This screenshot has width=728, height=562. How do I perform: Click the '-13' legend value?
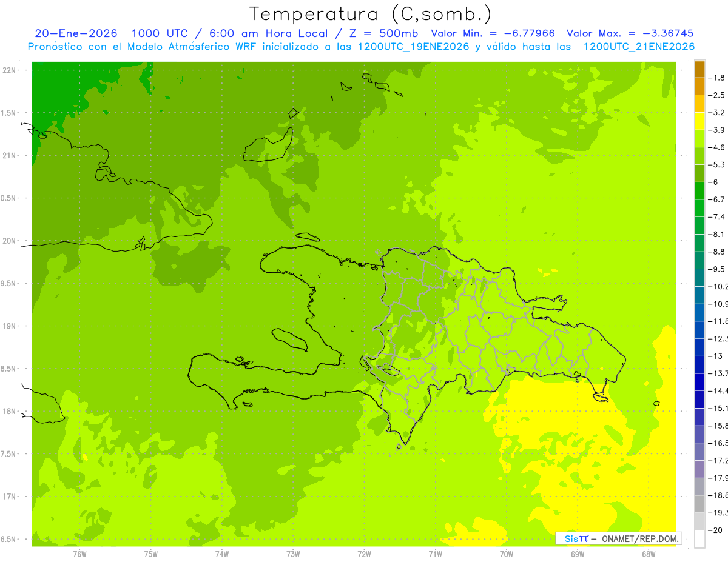715,356
